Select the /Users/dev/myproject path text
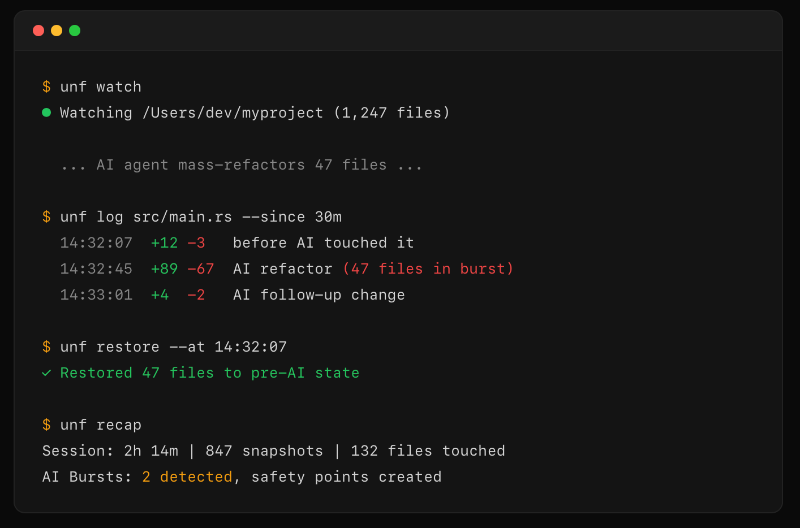Screen dimensions: 800x528 pos(232,113)
